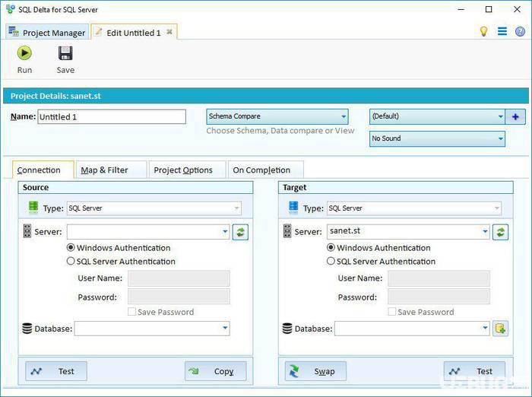Click the Target User Name field

click(439, 278)
